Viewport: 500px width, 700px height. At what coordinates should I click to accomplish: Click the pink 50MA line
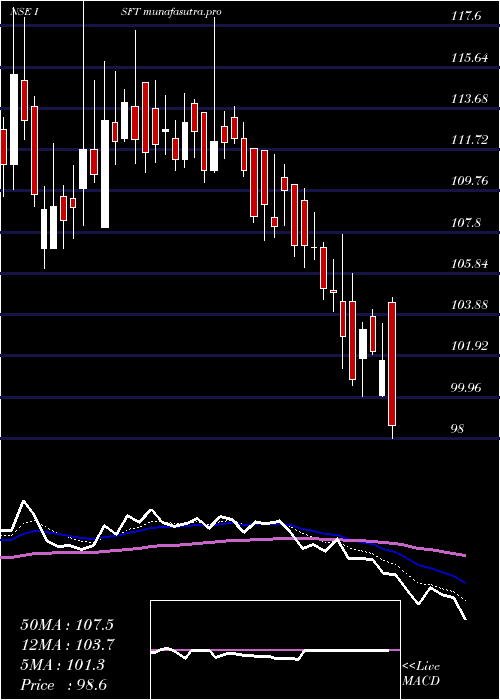pyautogui.click(x=234, y=546)
